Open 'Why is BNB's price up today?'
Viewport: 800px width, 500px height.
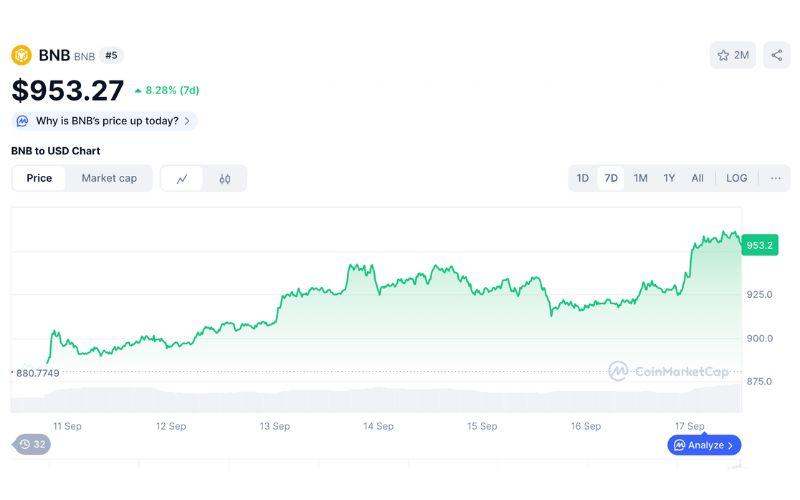(104, 121)
